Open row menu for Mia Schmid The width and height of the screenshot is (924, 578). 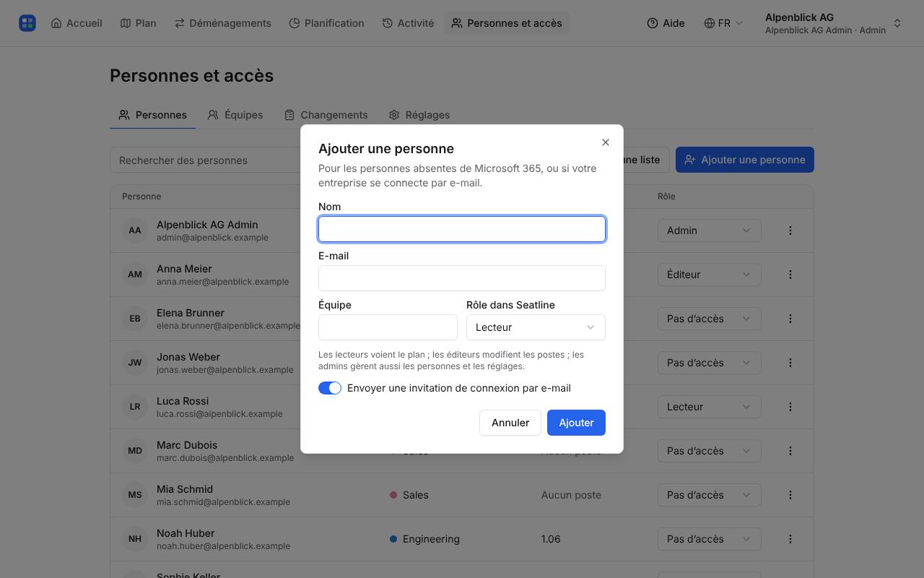790,495
